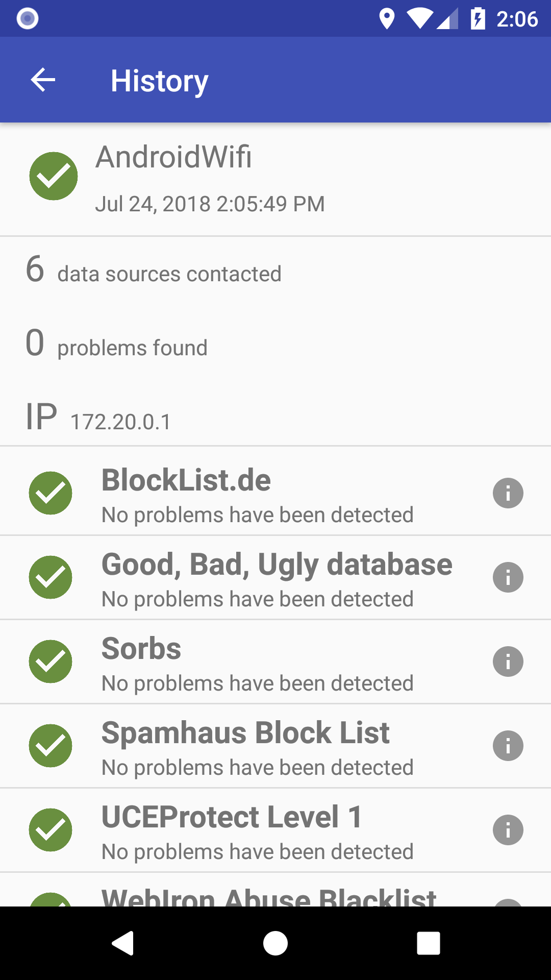Image resolution: width=551 pixels, height=980 pixels.
Task: Tap the Sorbs green status check
Action: coord(51,661)
